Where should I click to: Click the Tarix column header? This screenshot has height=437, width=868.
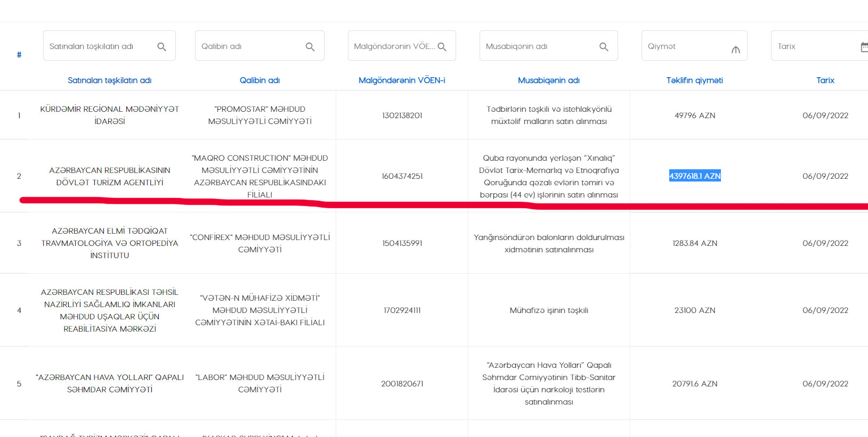[825, 80]
